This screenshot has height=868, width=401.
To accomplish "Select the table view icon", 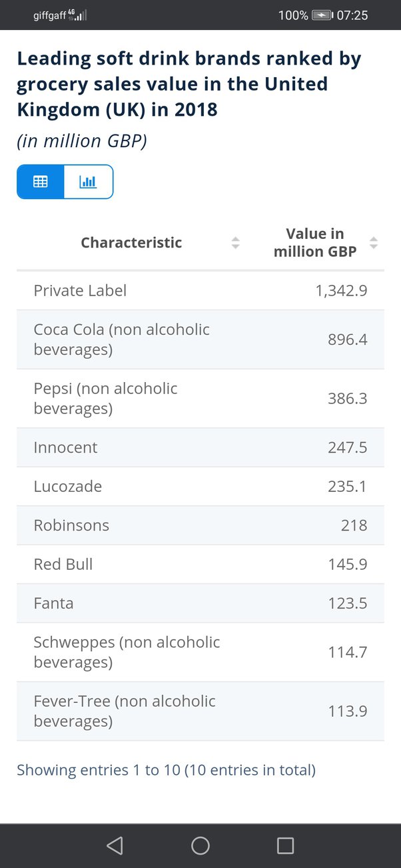I will pyautogui.click(x=41, y=181).
